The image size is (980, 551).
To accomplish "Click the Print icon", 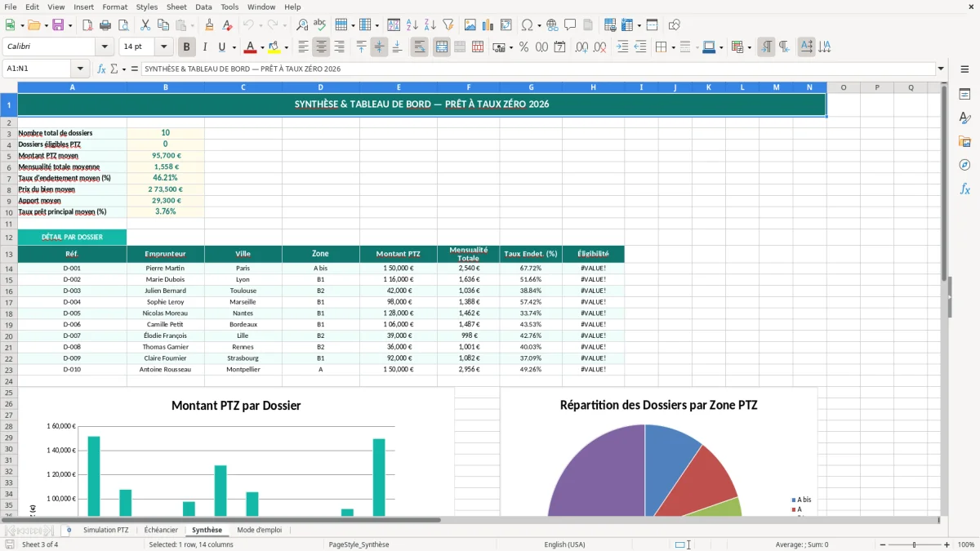I will tap(105, 25).
